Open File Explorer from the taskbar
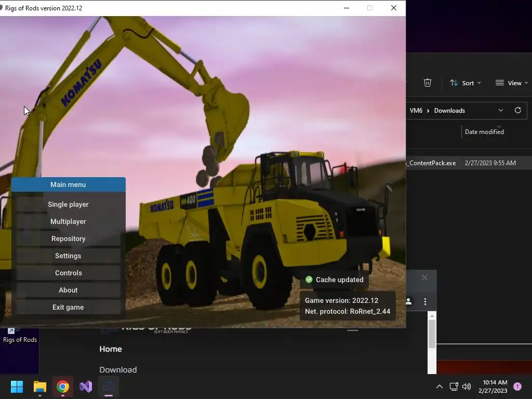This screenshot has height=399, width=532. pyautogui.click(x=39, y=387)
